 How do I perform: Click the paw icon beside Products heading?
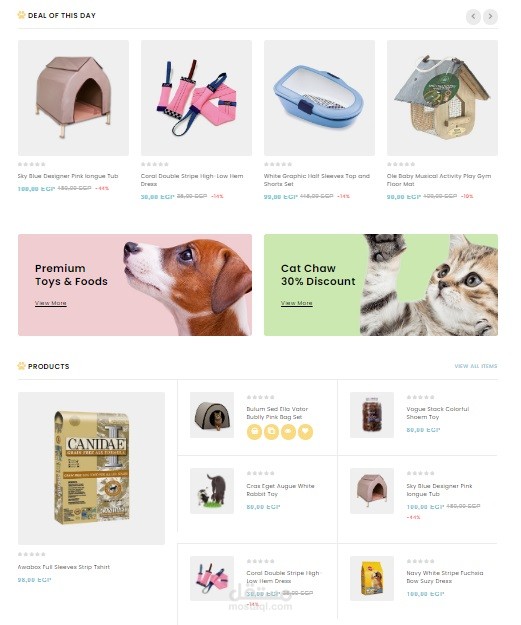point(22,366)
